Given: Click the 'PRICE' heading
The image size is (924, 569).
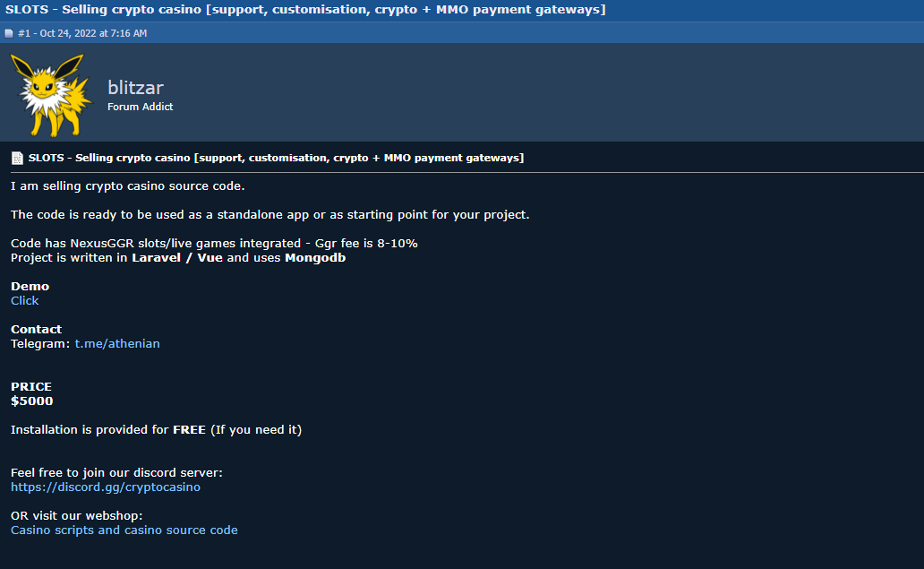Looking at the screenshot, I should [31, 387].
